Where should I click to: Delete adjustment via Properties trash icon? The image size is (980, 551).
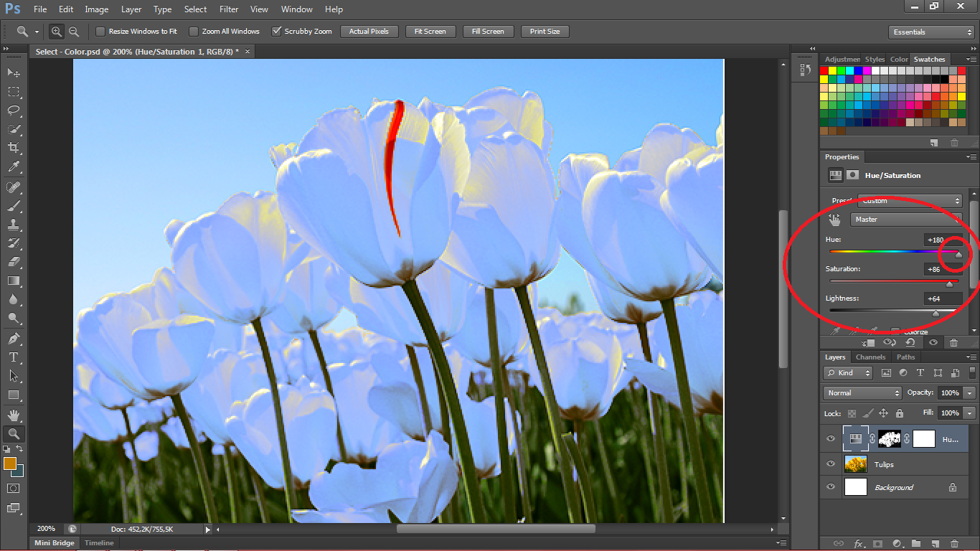(x=953, y=343)
